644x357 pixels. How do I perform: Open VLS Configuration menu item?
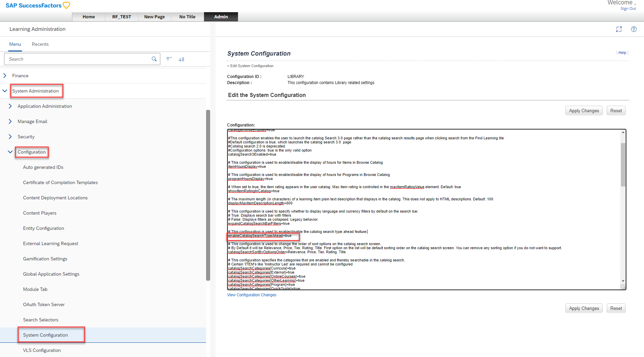coord(42,350)
